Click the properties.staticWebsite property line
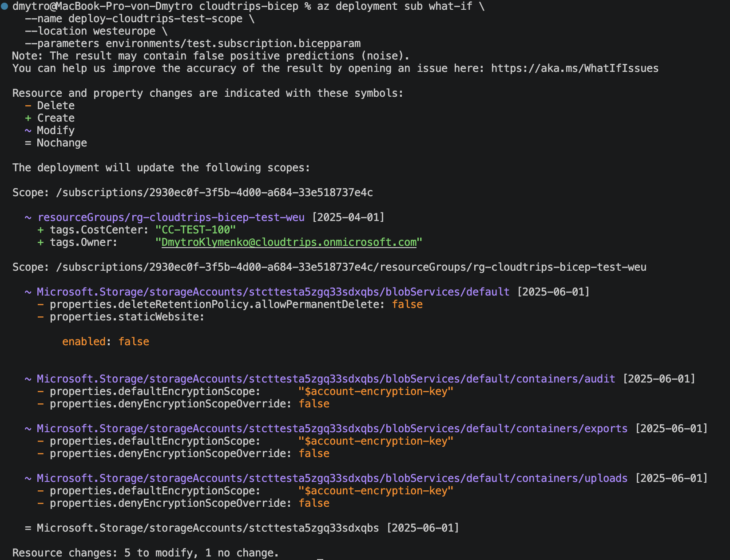This screenshot has height=560, width=730. (121, 317)
